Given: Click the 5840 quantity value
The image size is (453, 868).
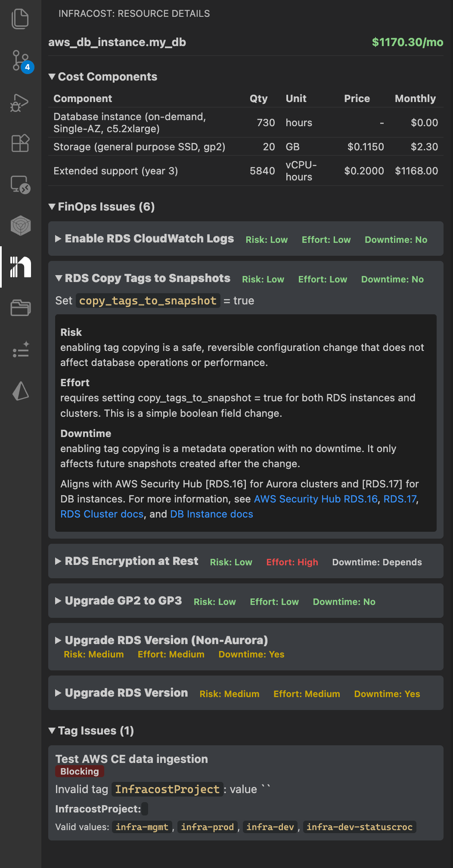Looking at the screenshot, I should pyautogui.click(x=262, y=171).
